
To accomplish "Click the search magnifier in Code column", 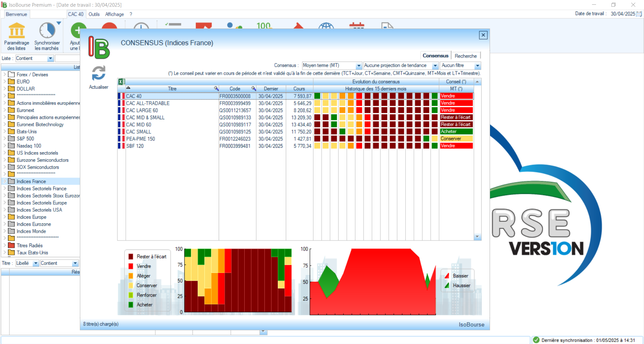I will (x=254, y=88).
